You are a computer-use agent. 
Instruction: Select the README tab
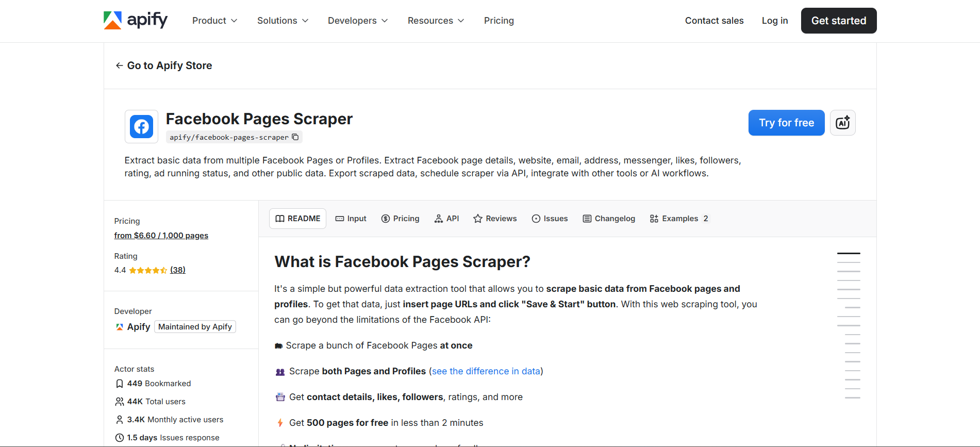298,219
